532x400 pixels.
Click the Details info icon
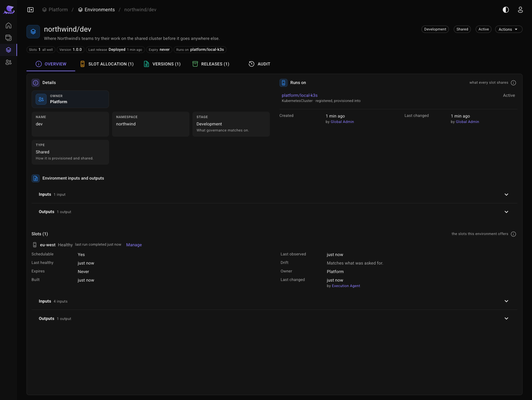(36, 83)
